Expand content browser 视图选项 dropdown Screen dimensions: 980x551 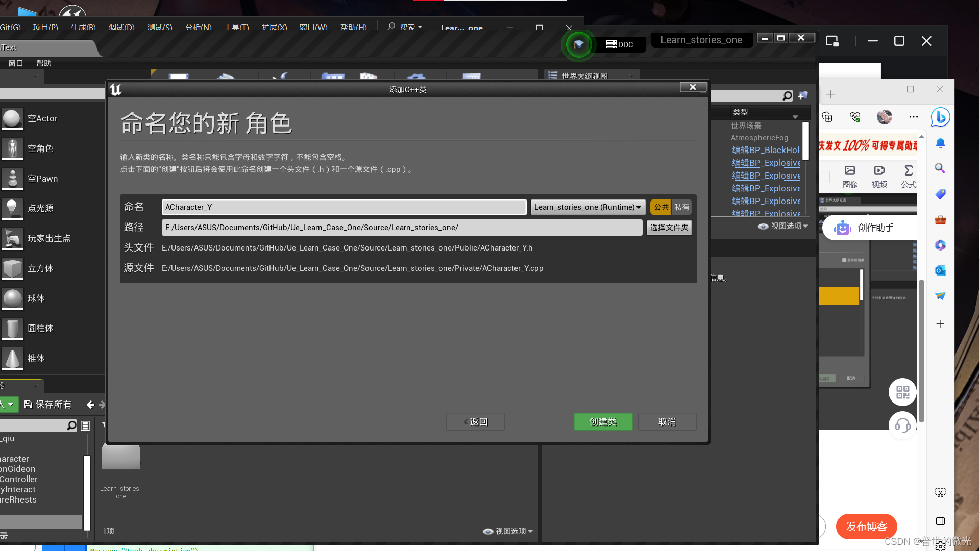click(508, 531)
